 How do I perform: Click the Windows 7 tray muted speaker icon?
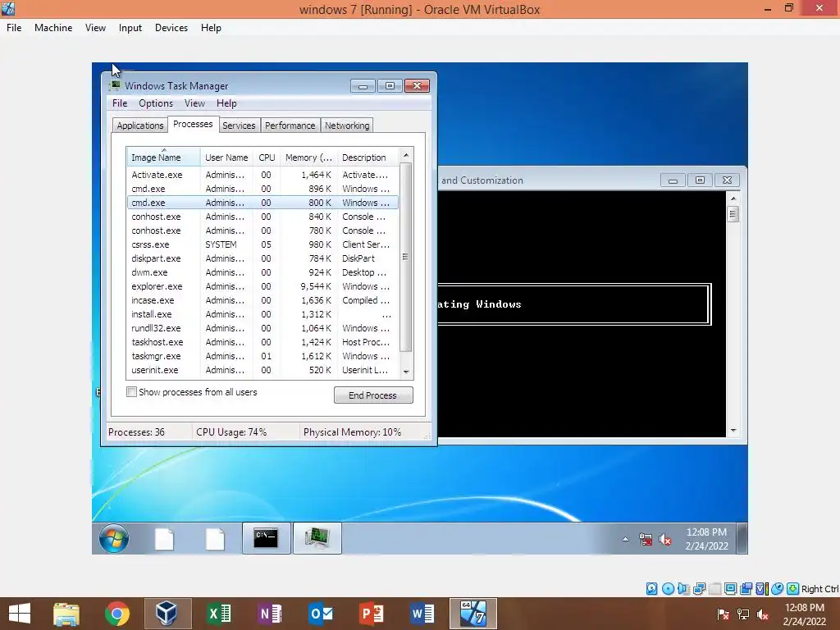[664, 540]
